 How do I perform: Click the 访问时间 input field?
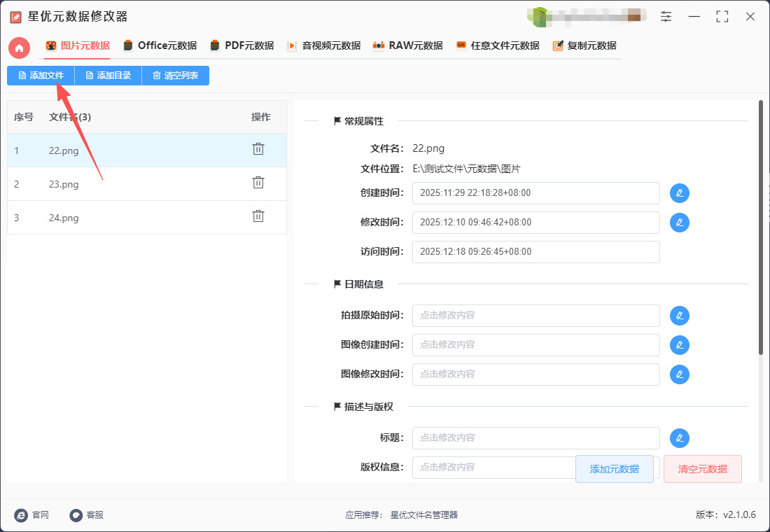[x=535, y=252]
